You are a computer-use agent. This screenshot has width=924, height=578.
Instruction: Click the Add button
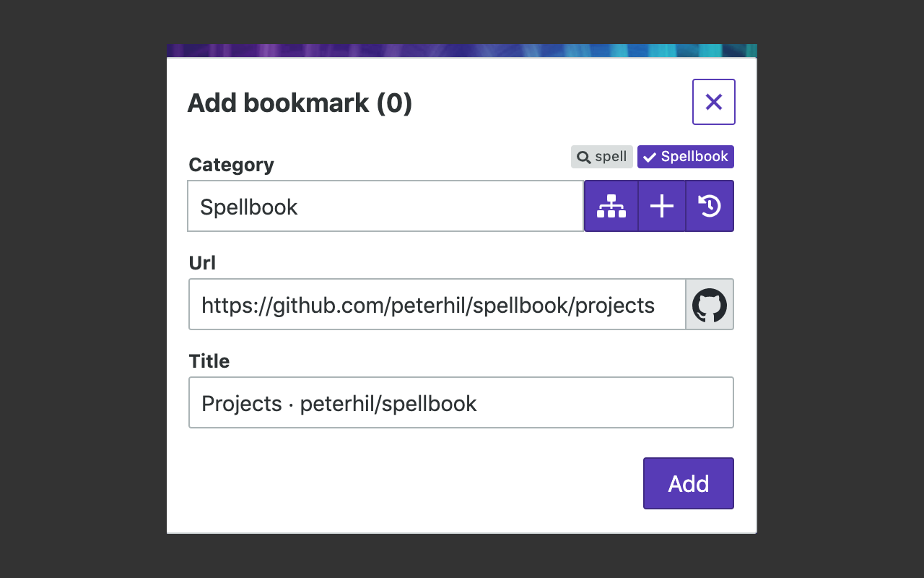pyautogui.click(x=689, y=483)
